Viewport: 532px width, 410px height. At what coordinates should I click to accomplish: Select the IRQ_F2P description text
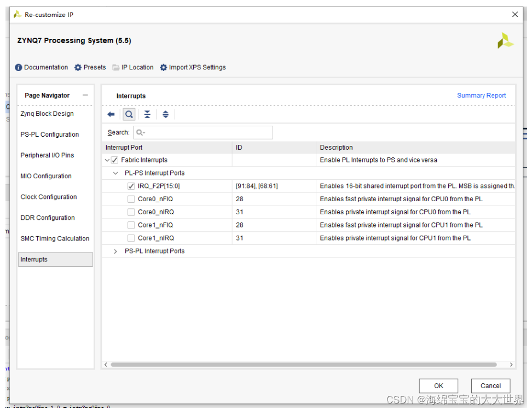pos(417,186)
